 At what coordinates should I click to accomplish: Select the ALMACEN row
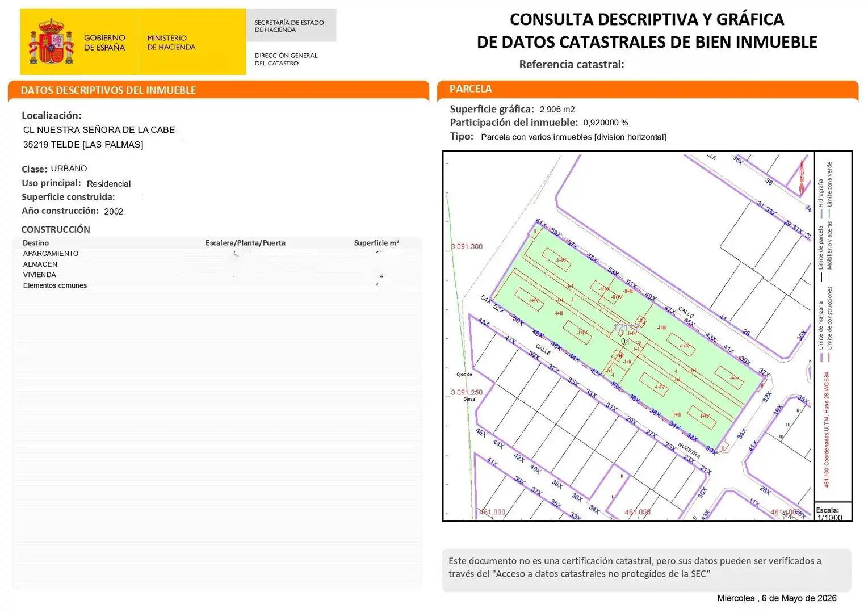[x=217, y=264]
